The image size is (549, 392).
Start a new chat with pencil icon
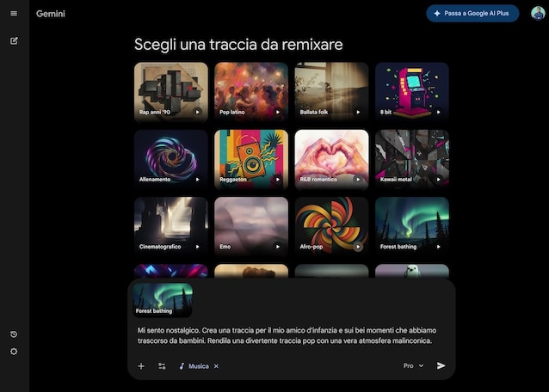(x=14, y=40)
